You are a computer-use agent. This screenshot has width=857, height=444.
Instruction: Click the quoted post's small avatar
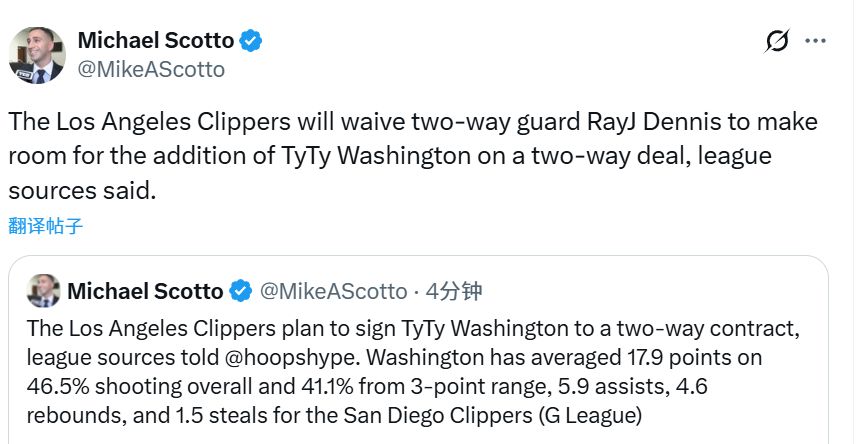pos(43,291)
